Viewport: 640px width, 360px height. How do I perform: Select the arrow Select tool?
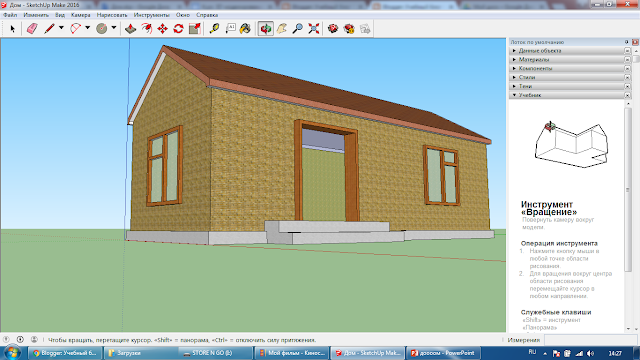[x=12, y=29]
